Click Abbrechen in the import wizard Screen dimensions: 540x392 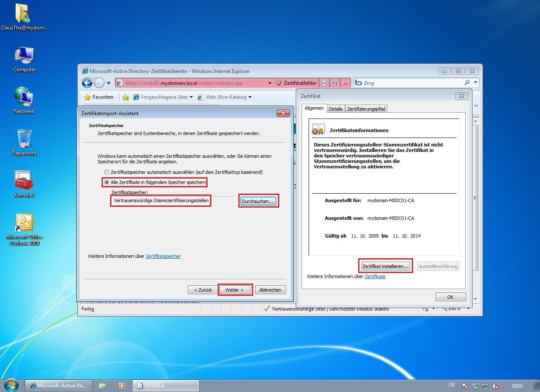(270, 290)
